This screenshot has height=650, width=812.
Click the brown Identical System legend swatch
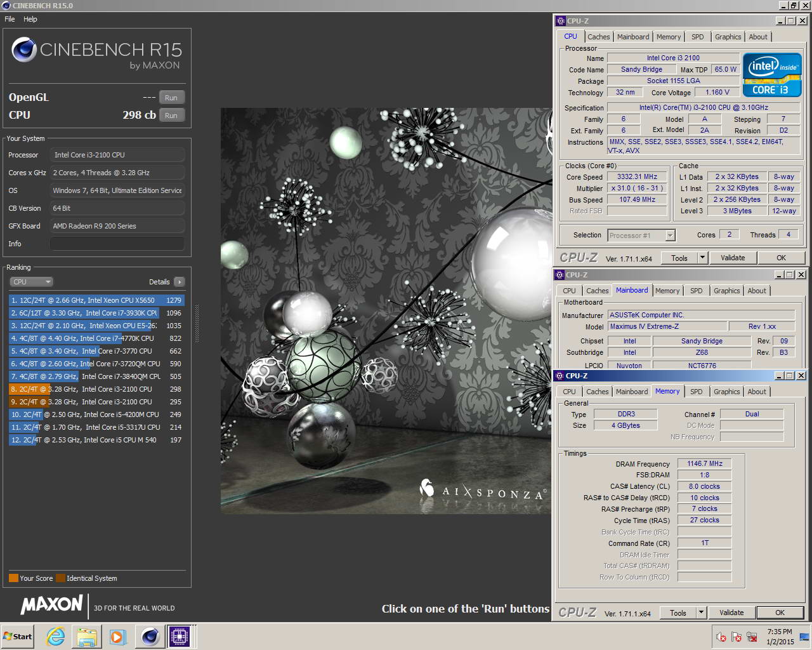[60, 578]
